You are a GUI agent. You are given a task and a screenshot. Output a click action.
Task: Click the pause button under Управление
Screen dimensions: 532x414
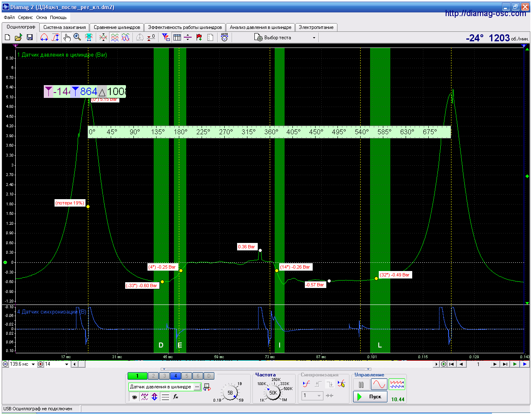pos(361,385)
